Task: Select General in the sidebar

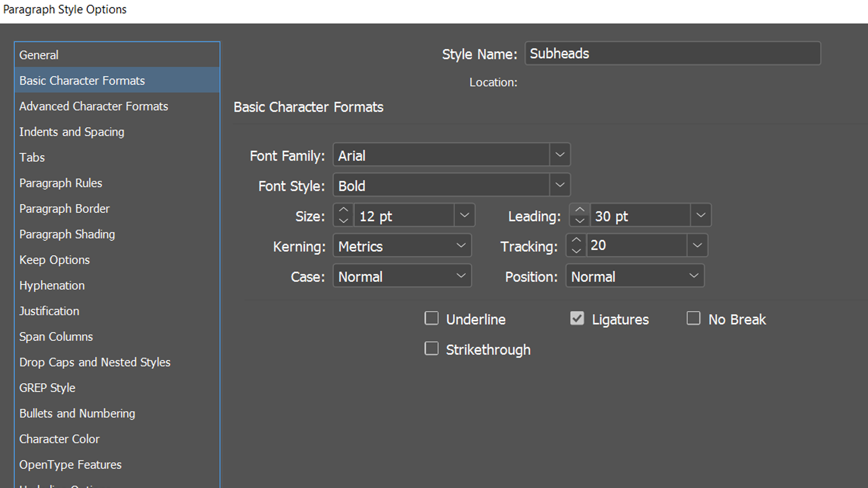Action: tap(38, 55)
